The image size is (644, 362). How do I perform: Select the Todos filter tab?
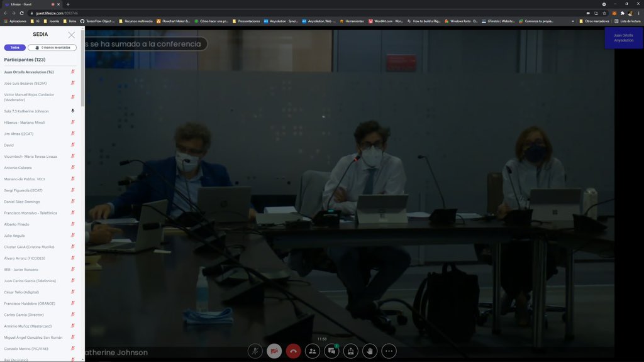click(x=15, y=48)
